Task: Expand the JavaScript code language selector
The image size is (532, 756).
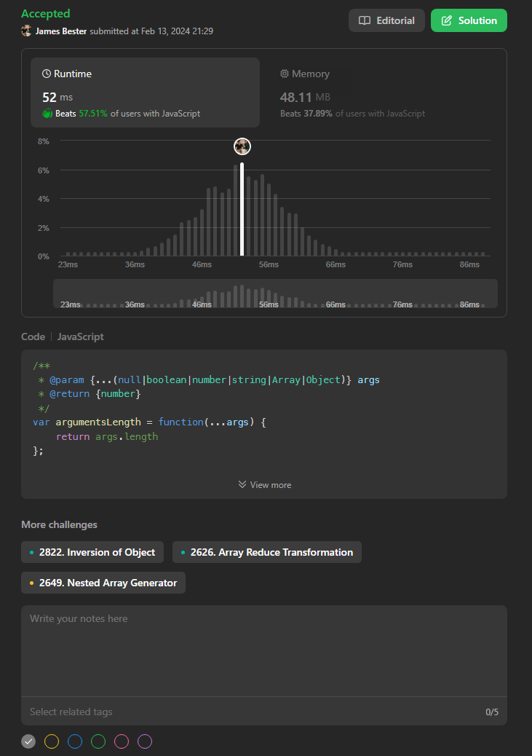Action: pos(81,336)
